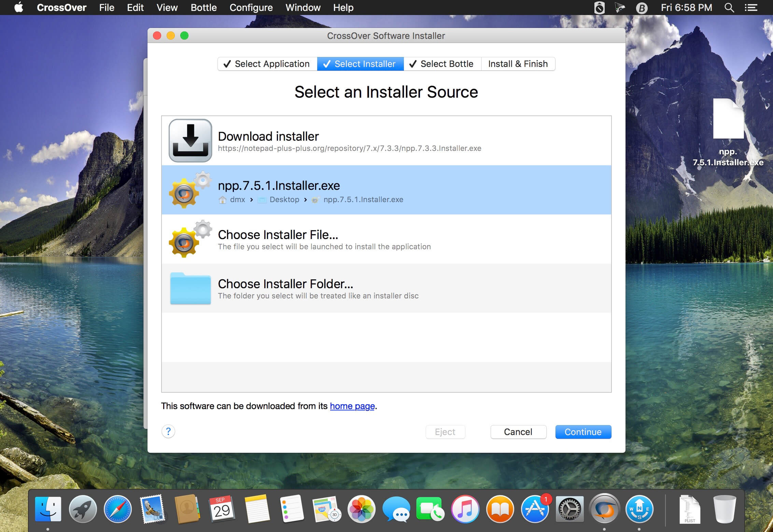Open iTunes music note in the Dock
773x532 pixels.
click(x=465, y=509)
